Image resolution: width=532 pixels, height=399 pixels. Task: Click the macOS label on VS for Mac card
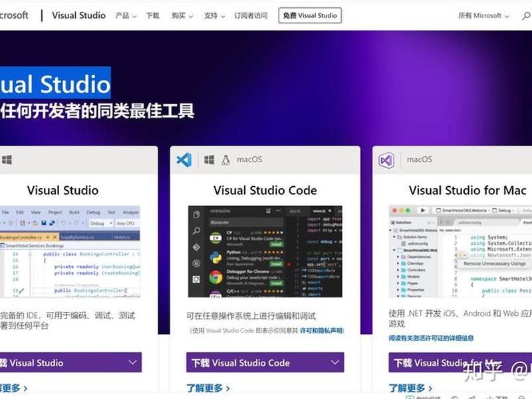pyautogui.click(x=420, y=160)
